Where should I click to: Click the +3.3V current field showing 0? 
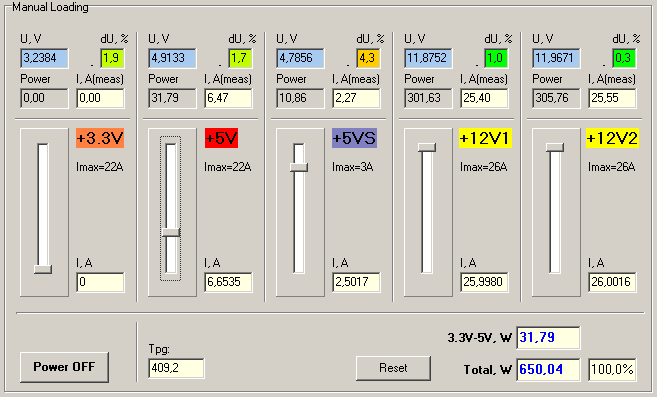(x=100, y=282)
